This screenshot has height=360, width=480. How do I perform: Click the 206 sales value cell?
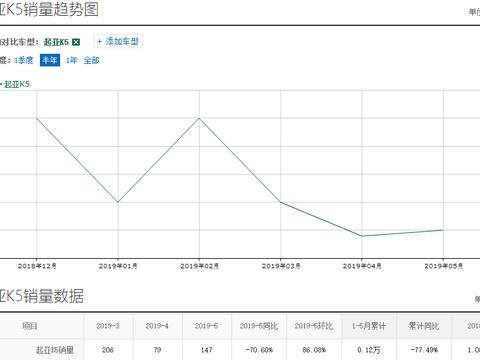(108, 350)
